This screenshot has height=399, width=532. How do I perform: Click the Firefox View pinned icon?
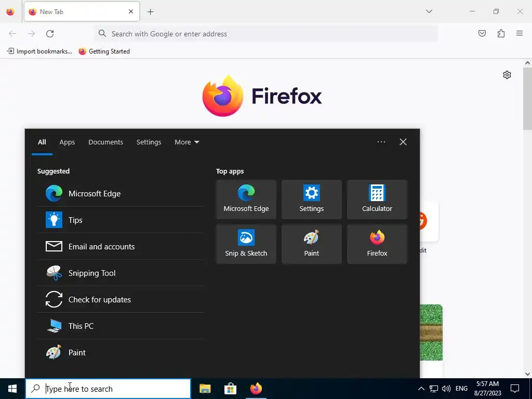[10, 12]
